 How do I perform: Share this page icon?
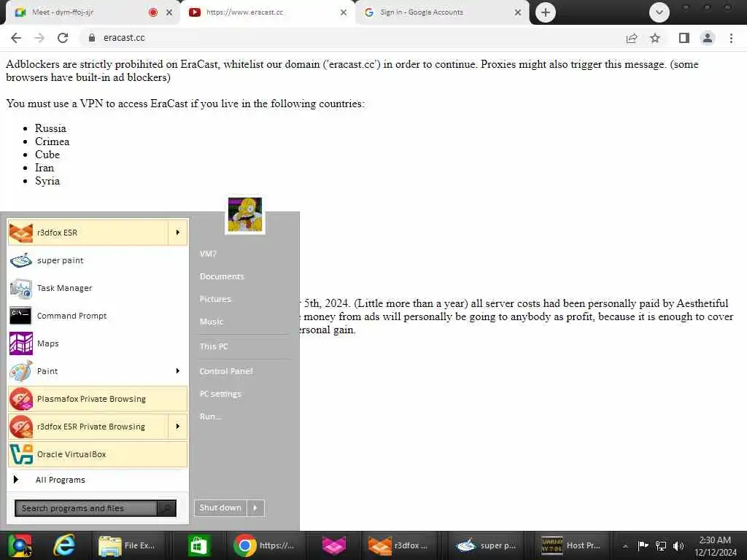(632, 38)
